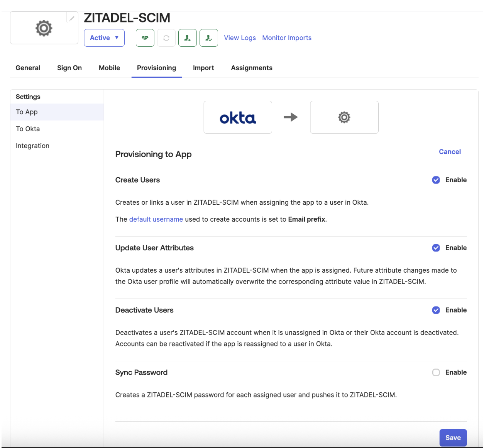The image size is (484, 448).
Task: Disable the Create Users checkbox
Action: 436,180
